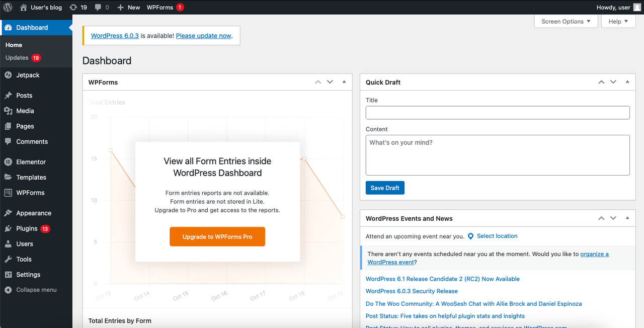Click the Total Entries by Form heading

pos(120,321)
